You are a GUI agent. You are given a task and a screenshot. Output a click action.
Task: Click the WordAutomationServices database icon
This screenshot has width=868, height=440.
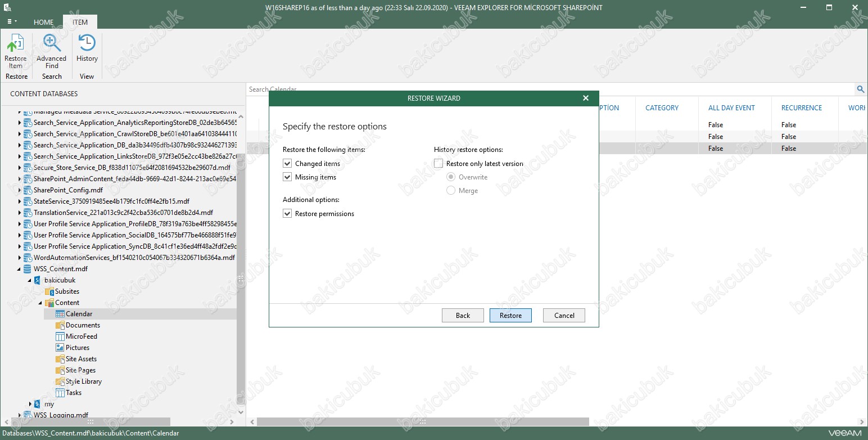point(28,258)
